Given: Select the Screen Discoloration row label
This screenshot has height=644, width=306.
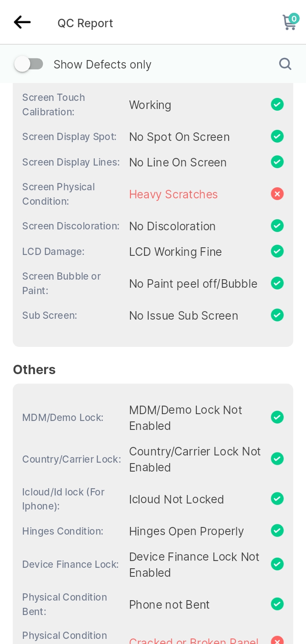Looking at the screenshot, I should [x=71, y=226].
